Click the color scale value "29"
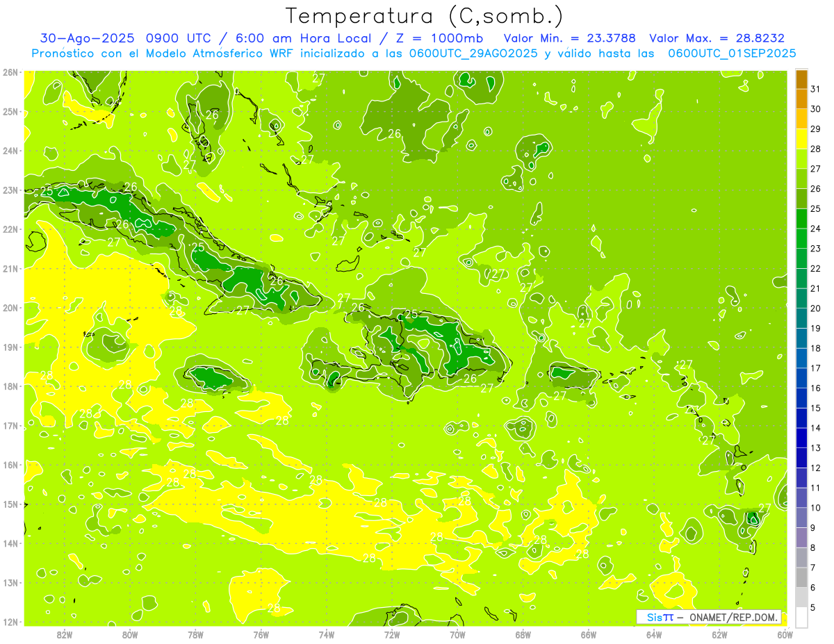This screenshot has width=834, height=644. pos(815,129)
